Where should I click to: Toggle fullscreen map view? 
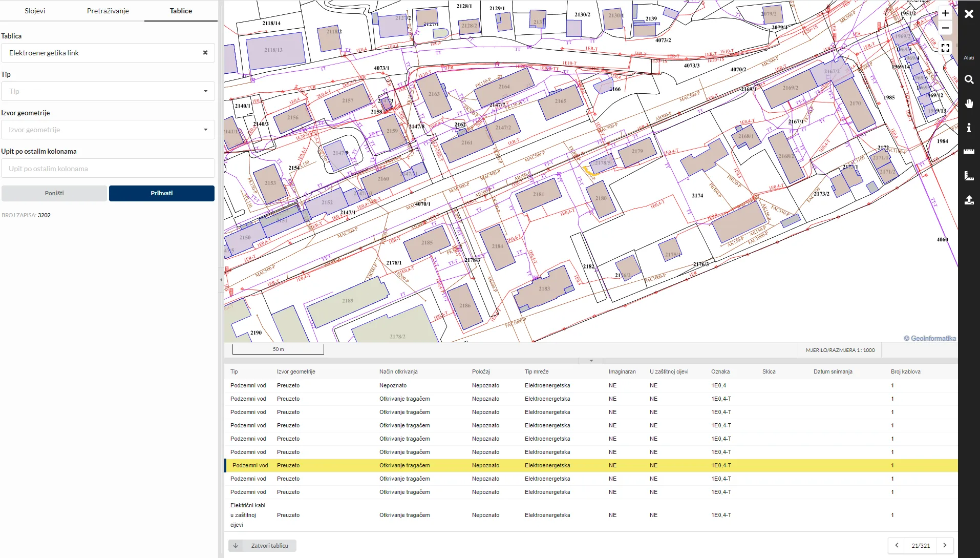[945, 48]
